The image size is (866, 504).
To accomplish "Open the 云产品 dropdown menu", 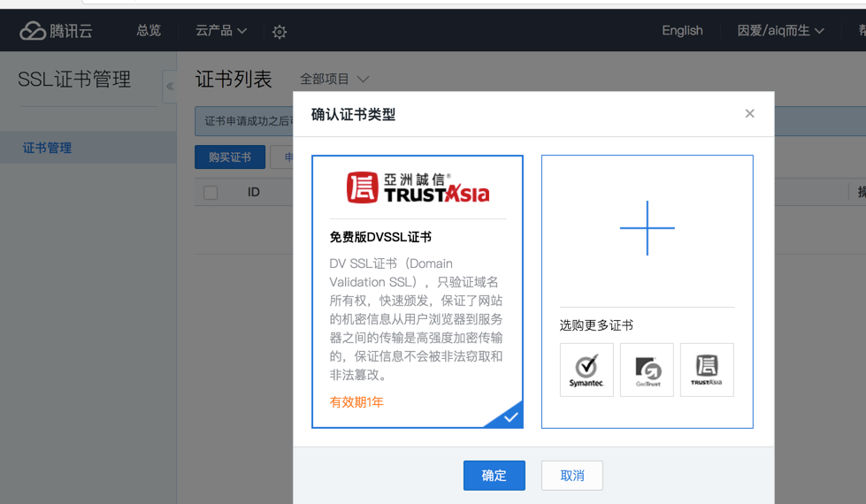I will pos(221,31).
